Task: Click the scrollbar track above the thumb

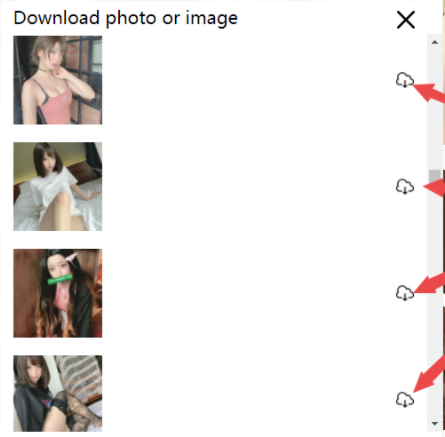Action: [434, 109]
